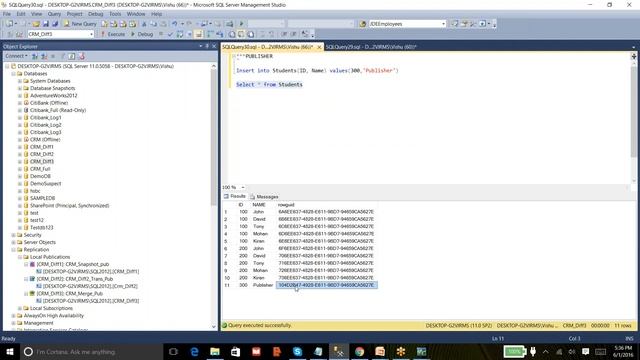640x360 pixels.
Task: Close the Object Explorer panel
Action: 214,46
